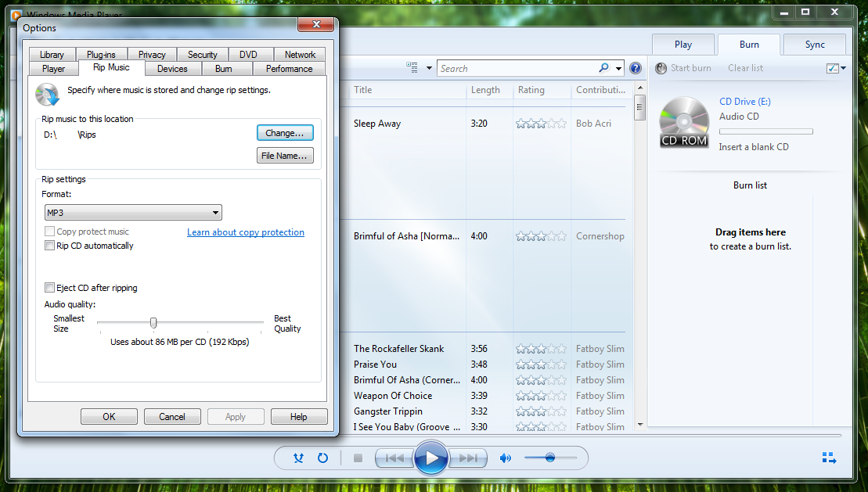The image size is (868, 492).
Task: Open the Privacy tab
Action: tap(152, 54)
